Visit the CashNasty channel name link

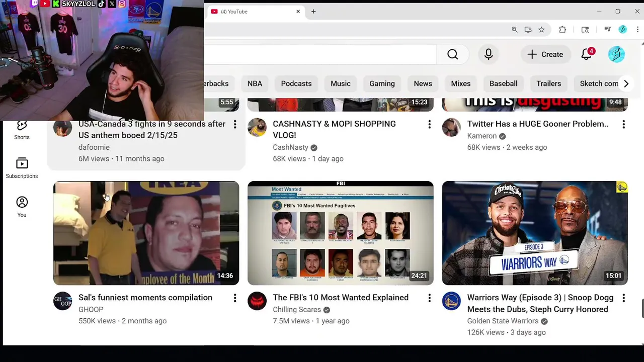pos(290,147)
